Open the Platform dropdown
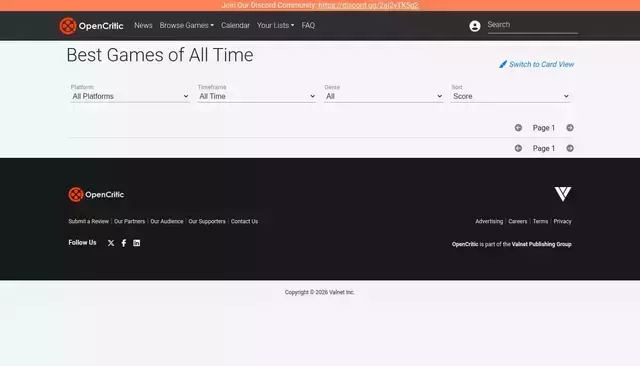 [130, 96]
